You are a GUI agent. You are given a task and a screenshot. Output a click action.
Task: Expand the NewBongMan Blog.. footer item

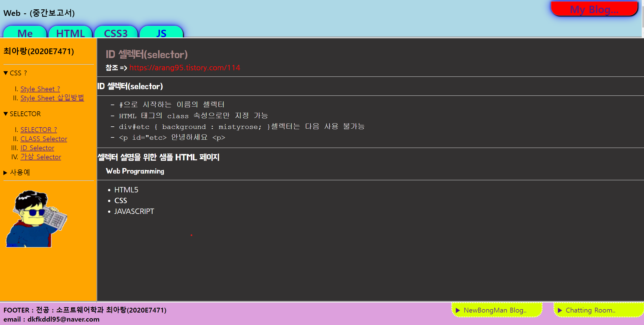point(495,310)
